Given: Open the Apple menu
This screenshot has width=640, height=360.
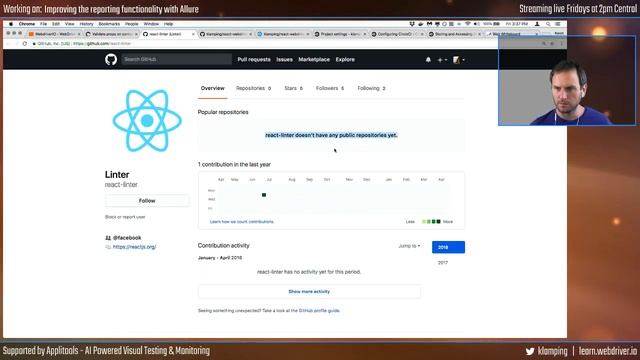Looking at the screenshot, I should click(x=11, y=24).
